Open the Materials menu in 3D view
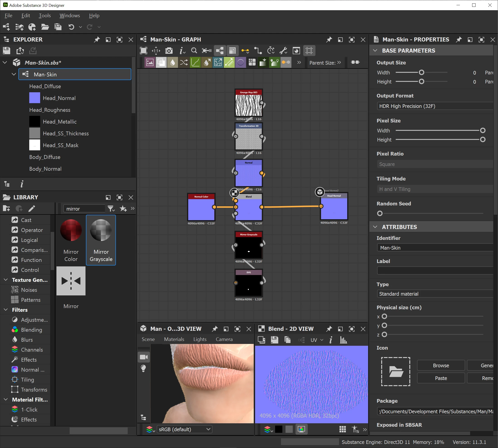The height and width of the screenshot is (448, 498). point(174,339)
